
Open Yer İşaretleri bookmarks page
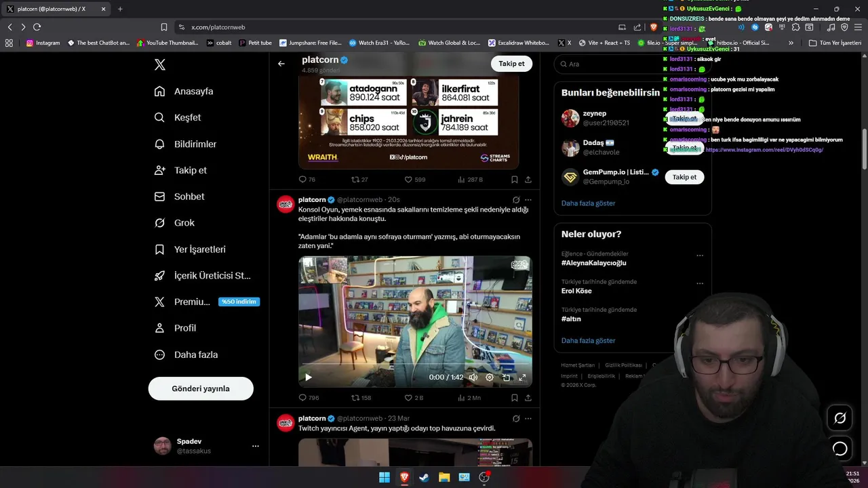[x=190, y=249]
